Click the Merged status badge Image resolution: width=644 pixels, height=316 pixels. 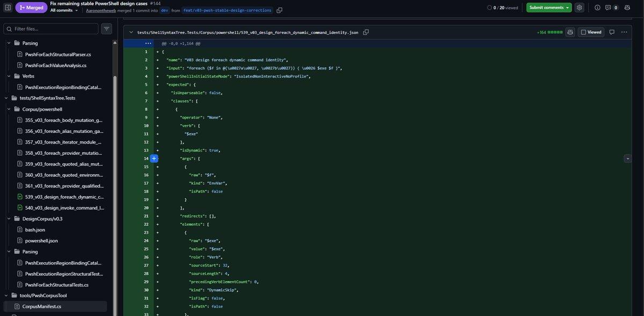tap(31, 8)
